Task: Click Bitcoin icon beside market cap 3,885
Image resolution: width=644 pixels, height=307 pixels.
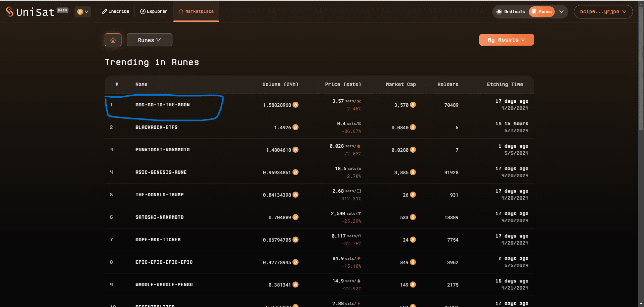Action: click(413, 172)
